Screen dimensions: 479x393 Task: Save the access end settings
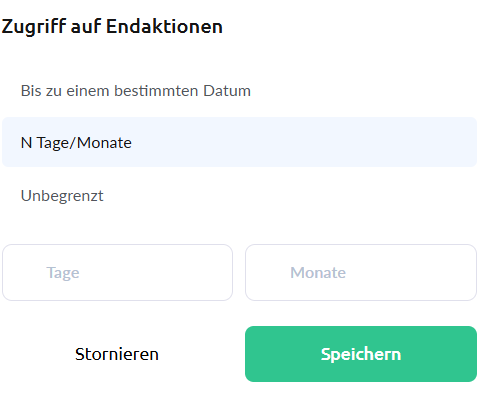[361, 354]
